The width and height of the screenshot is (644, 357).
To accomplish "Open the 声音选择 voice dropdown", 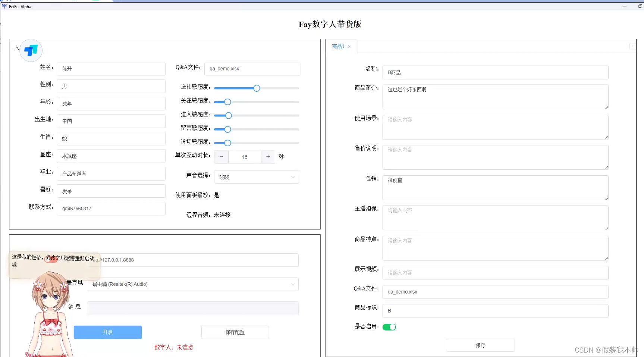I will (x=257, y=177).
